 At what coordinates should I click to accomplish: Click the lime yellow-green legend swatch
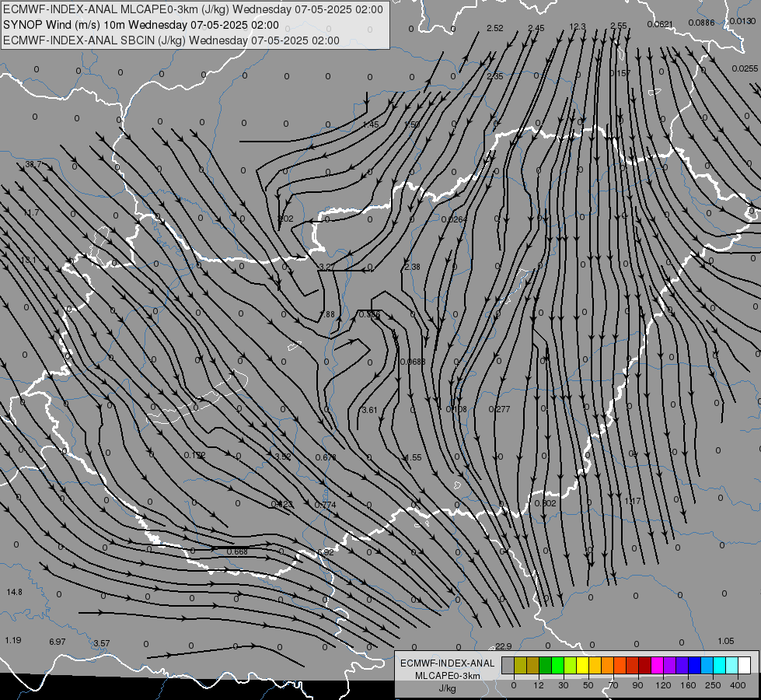coord(570,665)
